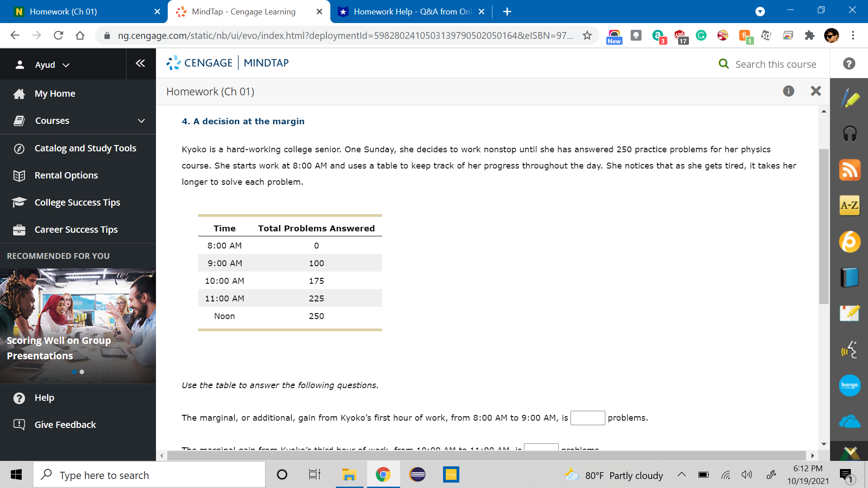Viewport: 868px width, 488px height.
Task: Switch to the Homework Help Q&A browser tab
Action: (x=407, y=11)
